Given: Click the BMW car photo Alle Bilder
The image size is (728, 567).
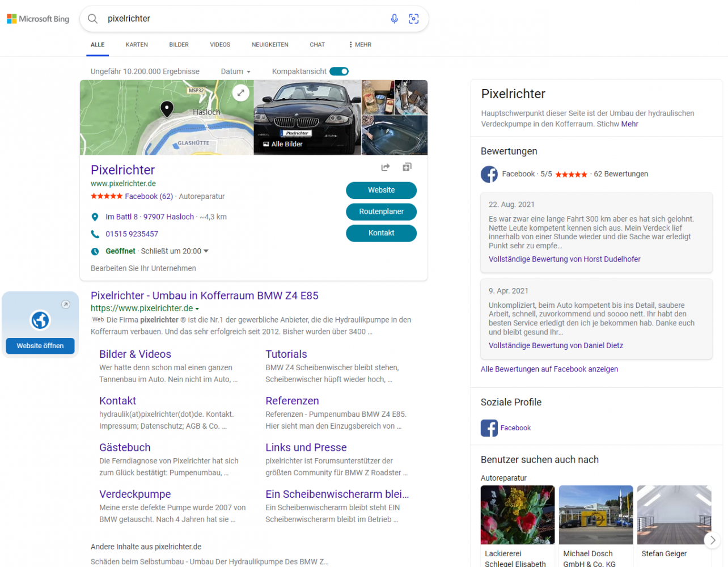Looking at the screenshot, I should coord(307,117).
